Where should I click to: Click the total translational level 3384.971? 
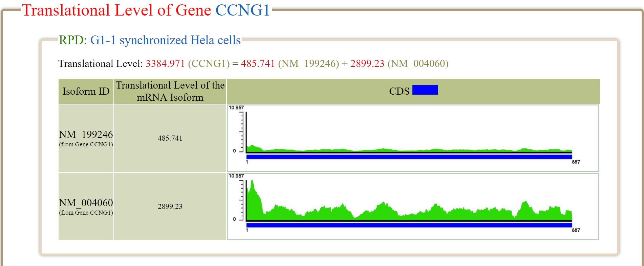(x=165, y=64)
